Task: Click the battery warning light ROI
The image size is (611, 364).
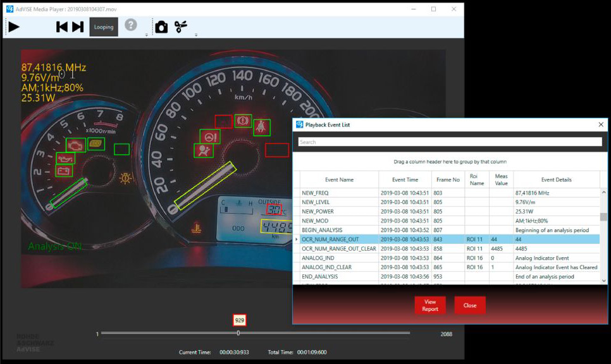Action: click(64, 171)
